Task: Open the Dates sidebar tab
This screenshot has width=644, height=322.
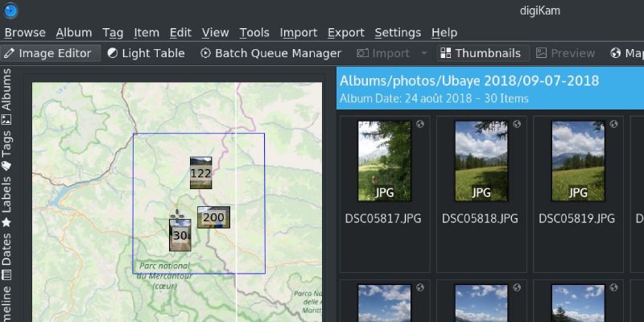Action: pos(6,256)
